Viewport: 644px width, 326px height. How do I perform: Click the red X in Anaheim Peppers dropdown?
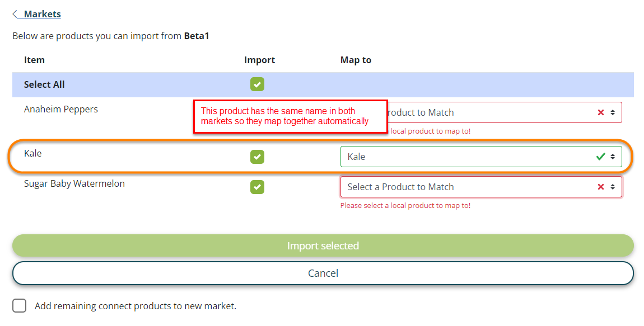tap(601, 112)
